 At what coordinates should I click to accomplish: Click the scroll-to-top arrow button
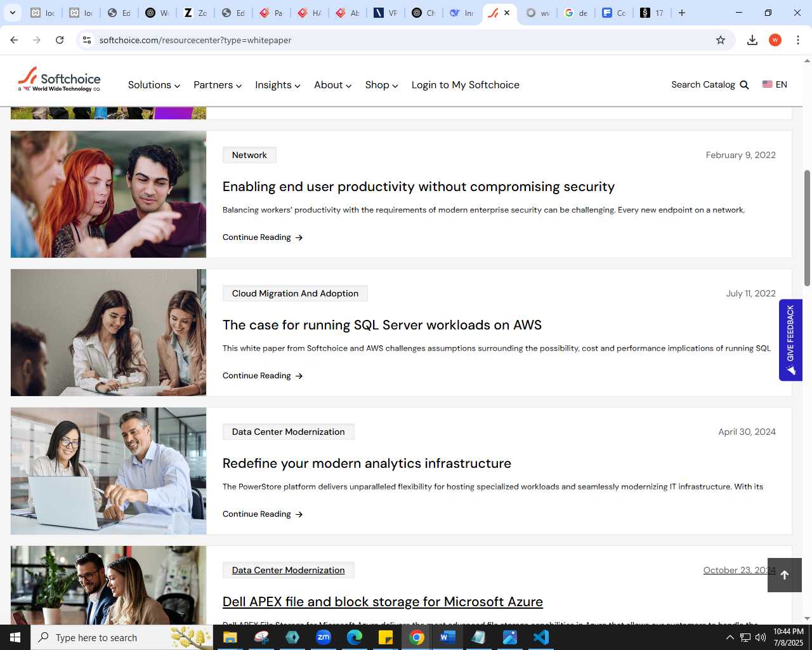pyautogui.click(x=785, y=575)
